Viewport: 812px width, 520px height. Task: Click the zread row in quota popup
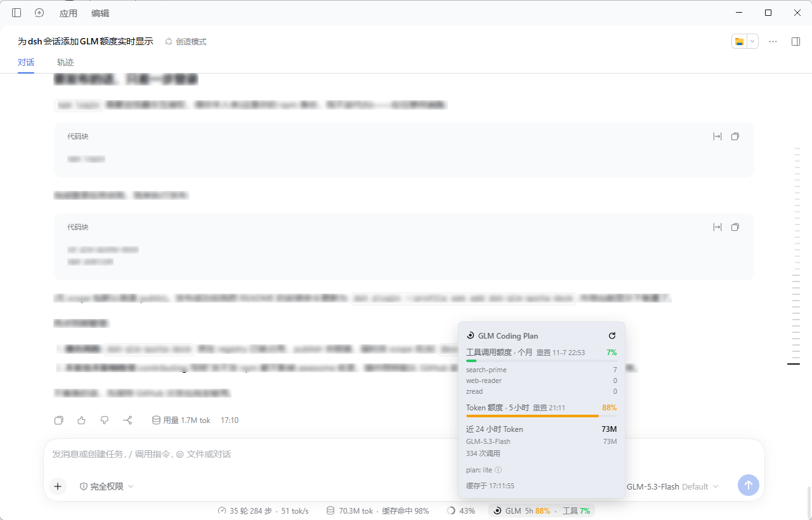coord(541,391)
